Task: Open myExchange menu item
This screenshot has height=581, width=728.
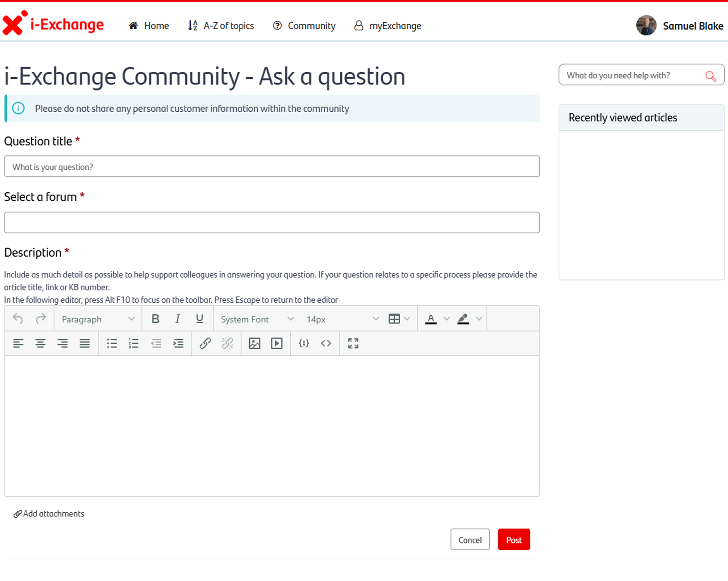Action: (x=387, y=25)
